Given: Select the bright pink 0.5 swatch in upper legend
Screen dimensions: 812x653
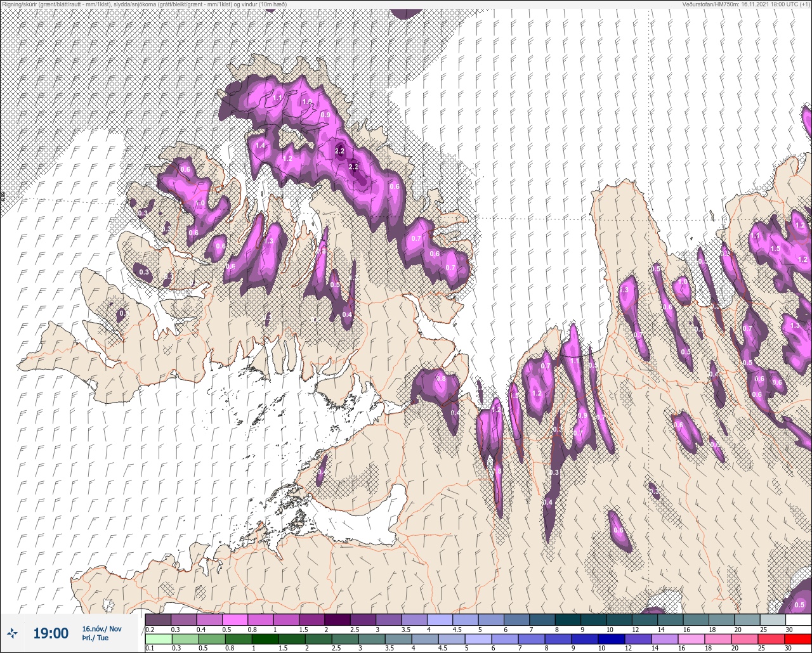Looking at the screenshot, I should pos(235,619).
